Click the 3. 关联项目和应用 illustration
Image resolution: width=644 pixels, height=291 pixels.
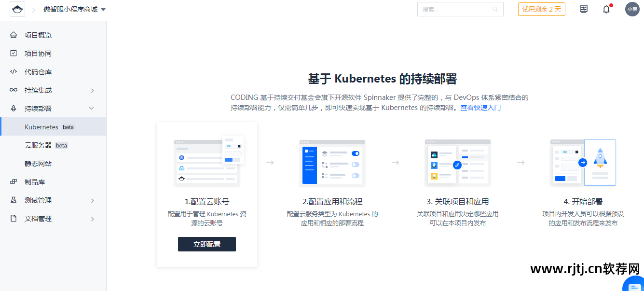tap(458, 163)
